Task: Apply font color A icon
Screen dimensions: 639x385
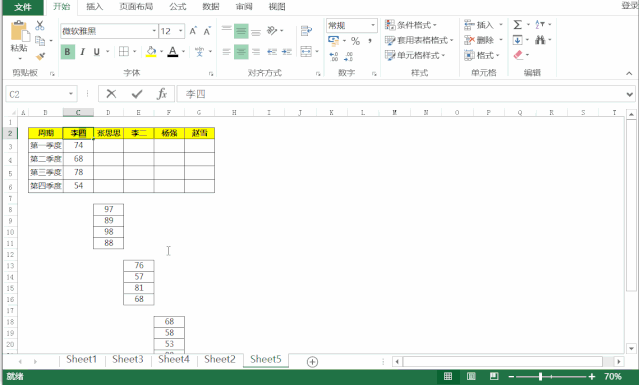Action: click(173, 52)
